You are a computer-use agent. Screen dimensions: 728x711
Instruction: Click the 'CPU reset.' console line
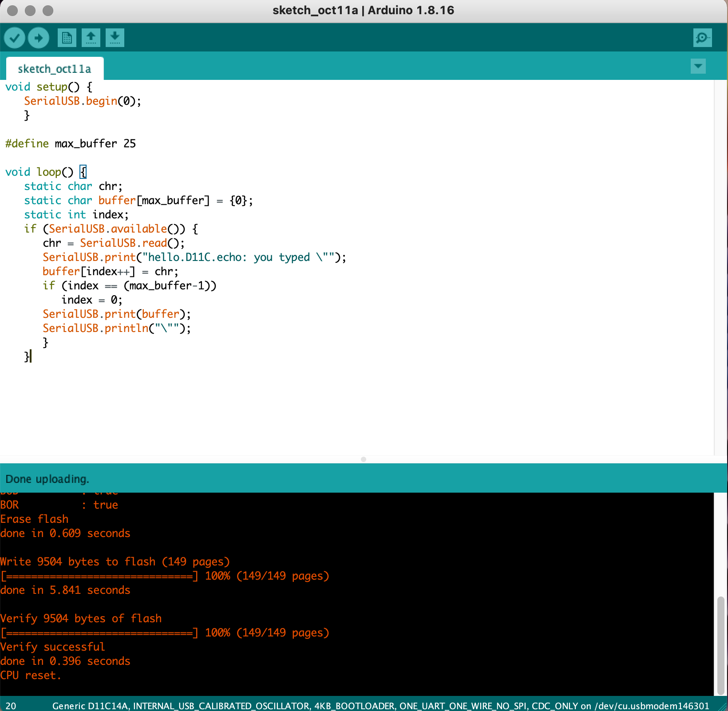pos(31,675)
